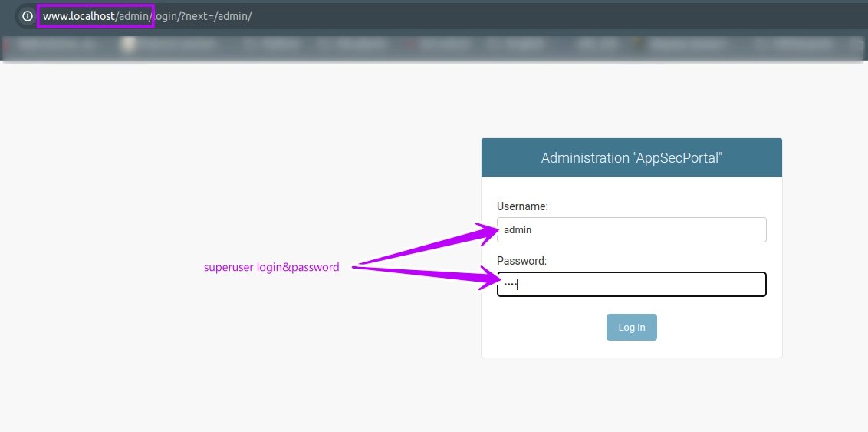Focus the Username input field
Image resolution: width=868 pixels, height=432 pixels.
[x=631, y=230]
